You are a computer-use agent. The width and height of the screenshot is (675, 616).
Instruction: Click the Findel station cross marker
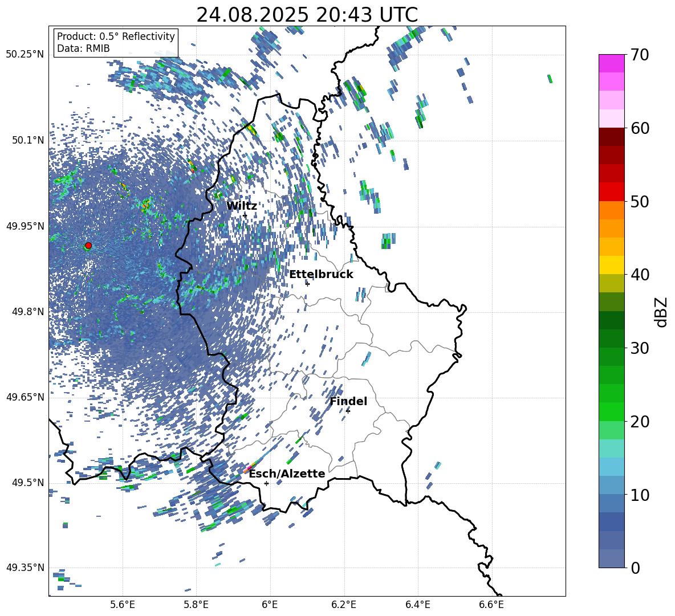[x=348, y=411]
